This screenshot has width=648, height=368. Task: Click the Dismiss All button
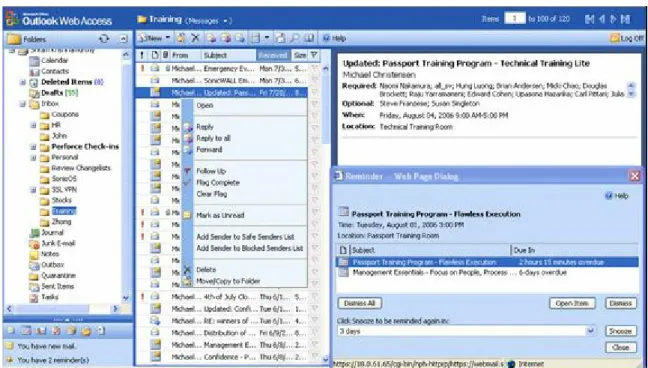pos(360,303)
